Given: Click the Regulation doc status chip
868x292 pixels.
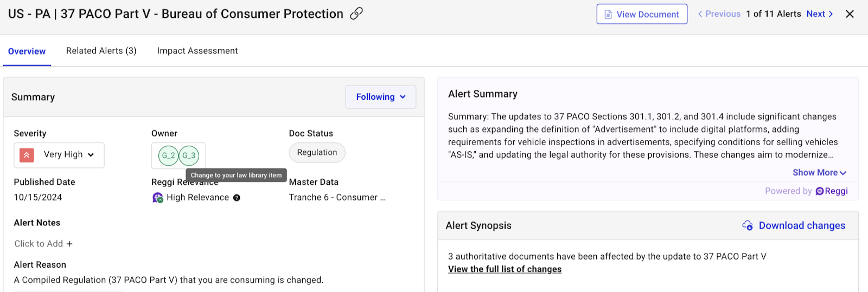Looking at the screenshot, I should (x=317, y=153).
